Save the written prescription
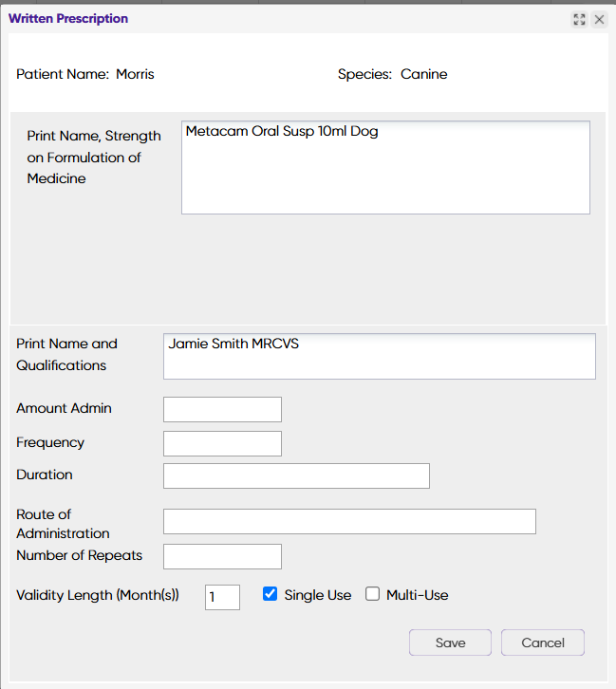The image size is (616, 689). coord(450,642)
